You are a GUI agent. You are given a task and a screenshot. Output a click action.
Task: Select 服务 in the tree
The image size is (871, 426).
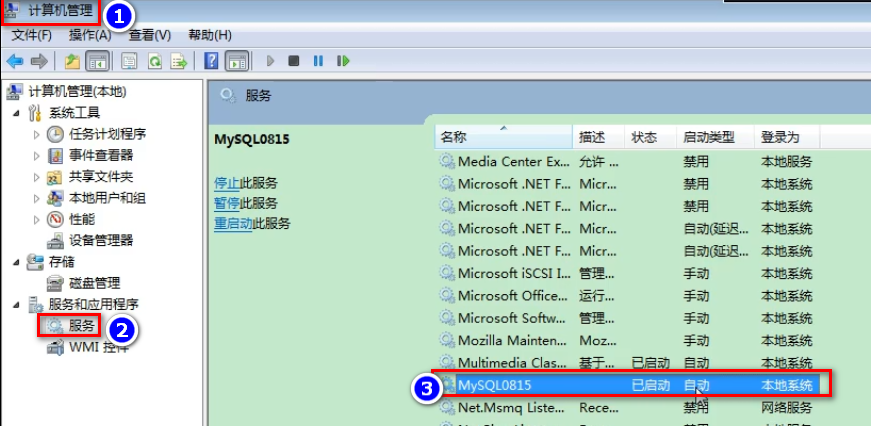[82, 325]
